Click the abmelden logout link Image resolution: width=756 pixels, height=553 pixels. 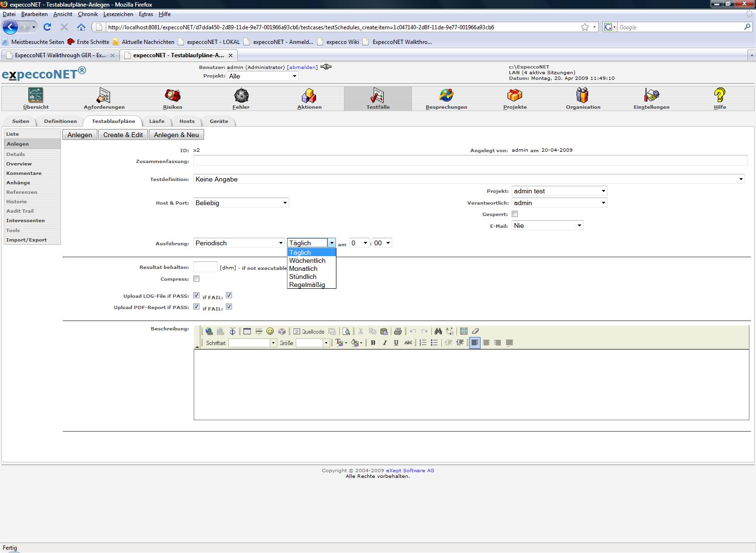[302, 67]
